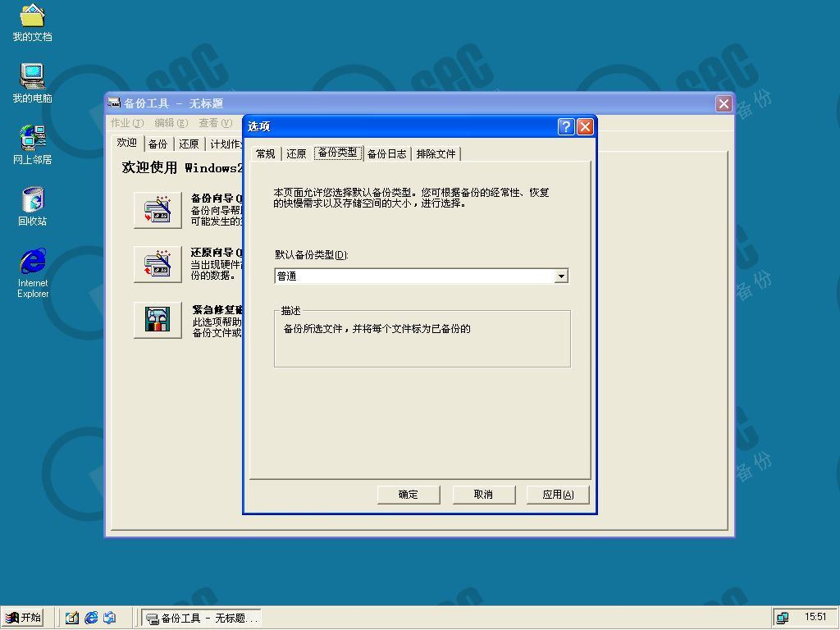
Task: Open the 开始 start menu
Action: pos(22,618)
